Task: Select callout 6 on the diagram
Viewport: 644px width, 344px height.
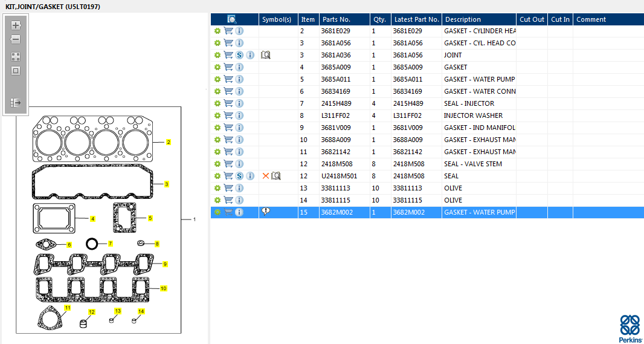Action: coord(69,244)
